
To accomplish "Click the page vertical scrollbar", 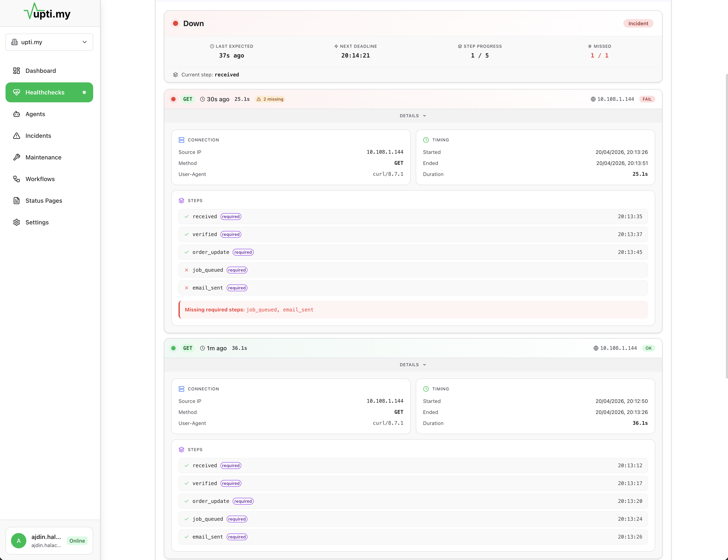I will point(726,226).
